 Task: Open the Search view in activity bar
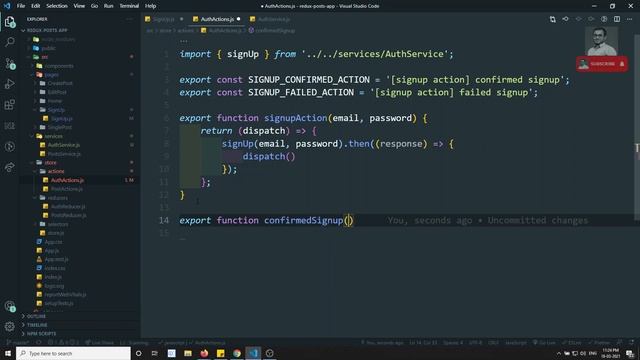[x=10, y=42]
